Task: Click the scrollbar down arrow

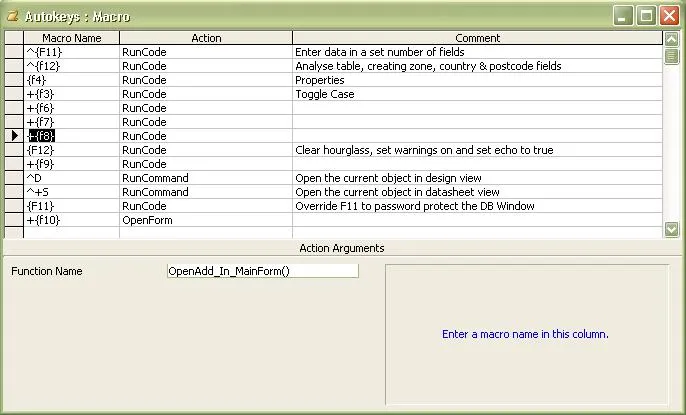Action: point(672,229)
